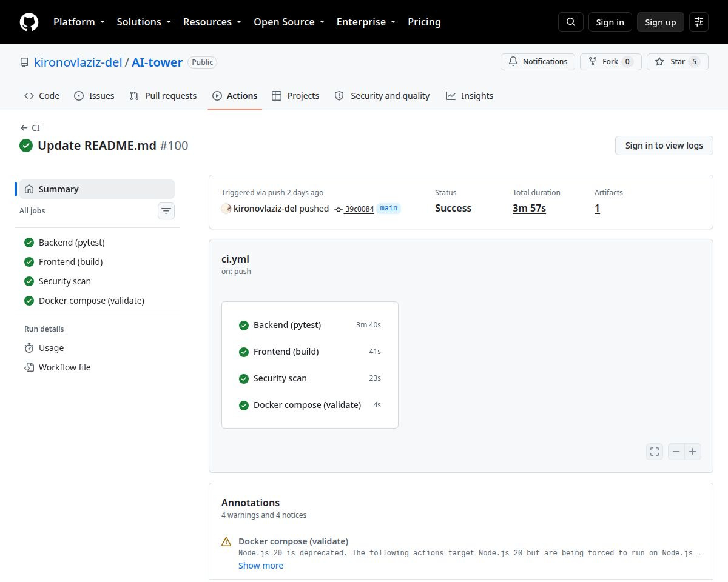Click Security scan in workflow graph
Screen dimensions: 728x582
310,378
